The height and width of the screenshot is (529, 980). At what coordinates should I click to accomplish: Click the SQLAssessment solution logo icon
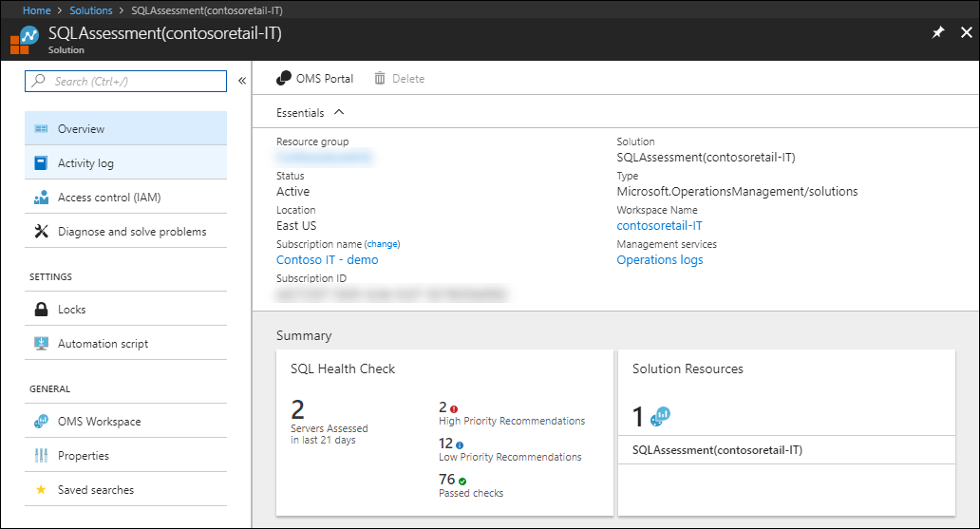click(x=29, y=40)
